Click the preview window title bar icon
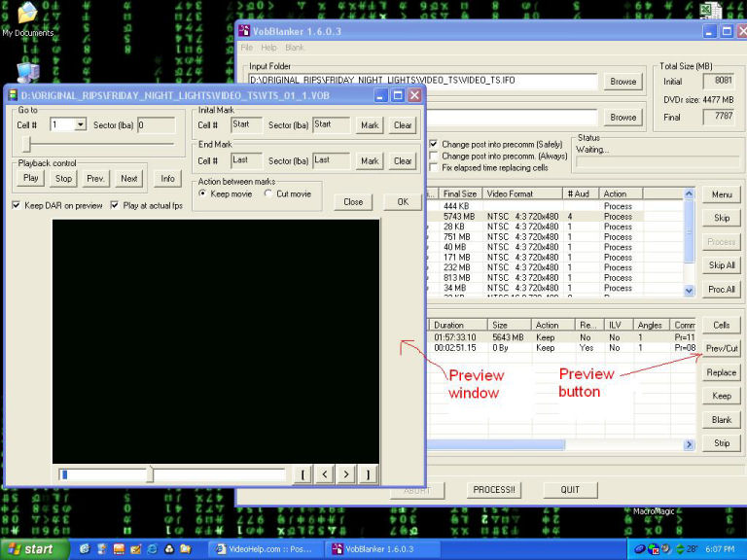The image size is (747, 560). [13, 95]
